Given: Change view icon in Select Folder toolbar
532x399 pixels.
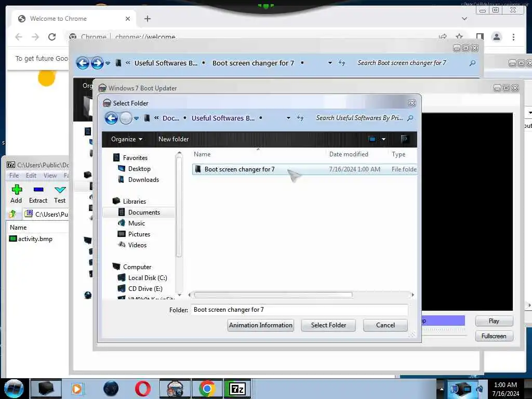Looking at the screenshot, I should point(372,139).
